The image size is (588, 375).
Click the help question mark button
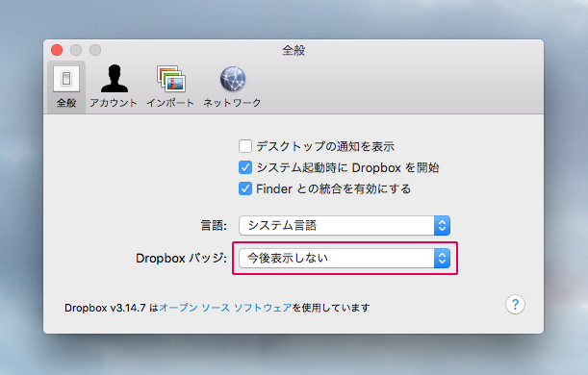point(515,305)
